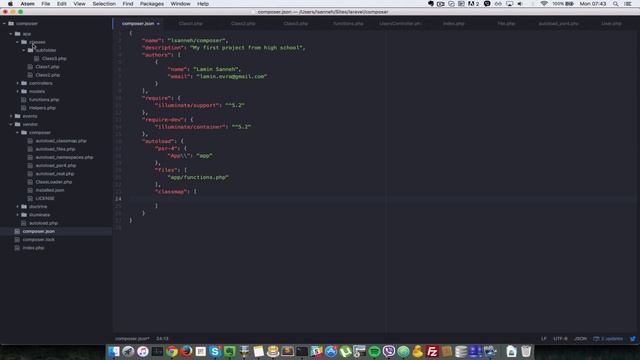
Task: Click the updates icon in the status bar
Action: (596, 339)
